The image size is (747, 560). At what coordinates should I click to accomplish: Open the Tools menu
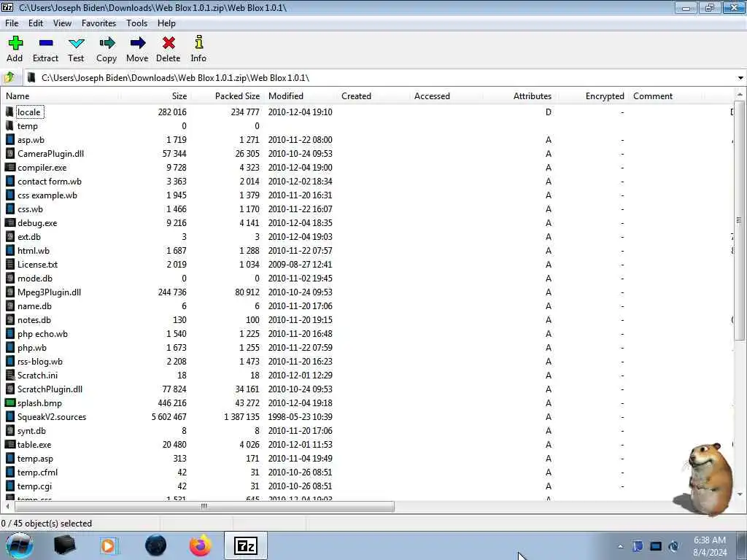[136, 23]
